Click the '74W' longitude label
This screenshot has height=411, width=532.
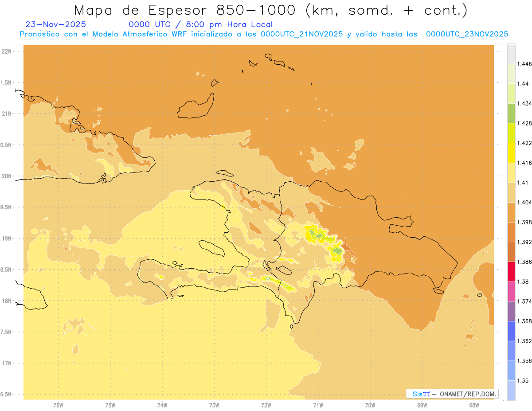point(162,405)
